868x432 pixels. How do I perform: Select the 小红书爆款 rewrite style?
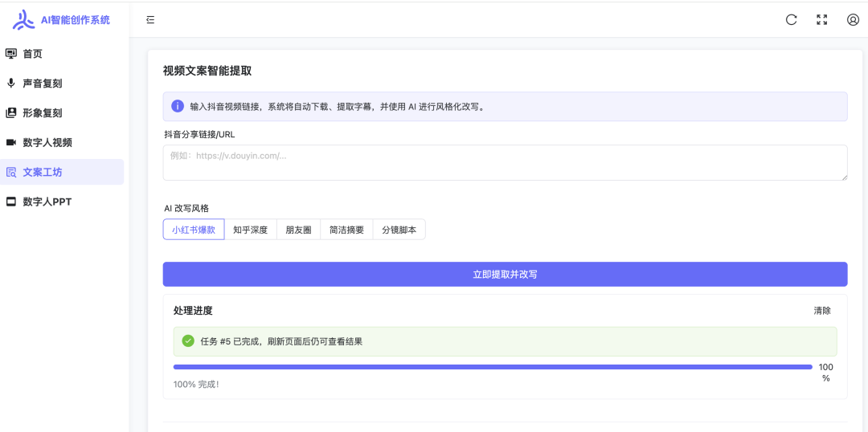tap(194, 230)
